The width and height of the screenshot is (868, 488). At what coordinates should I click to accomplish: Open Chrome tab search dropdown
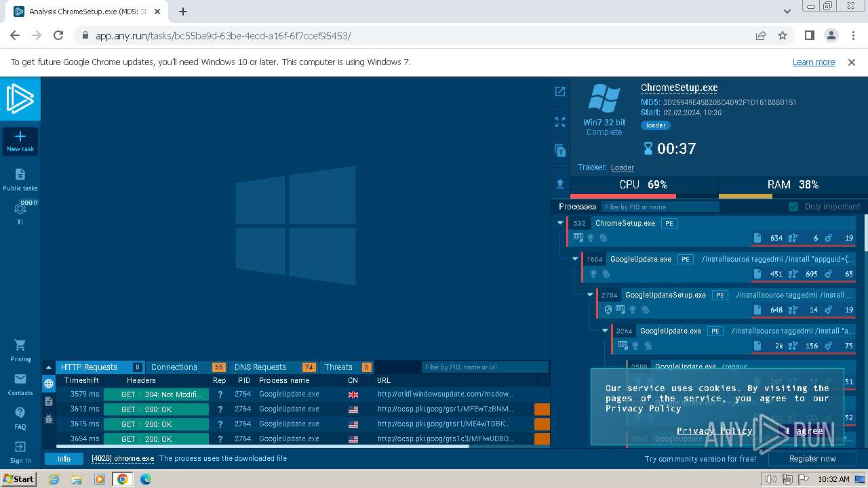tap(787, 12)
